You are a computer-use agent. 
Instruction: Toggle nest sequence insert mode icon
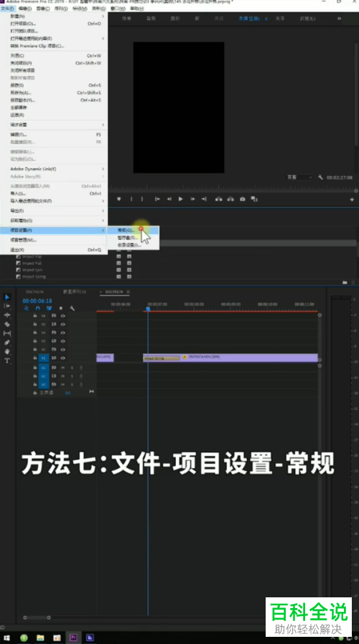click(x=27, y=308)
